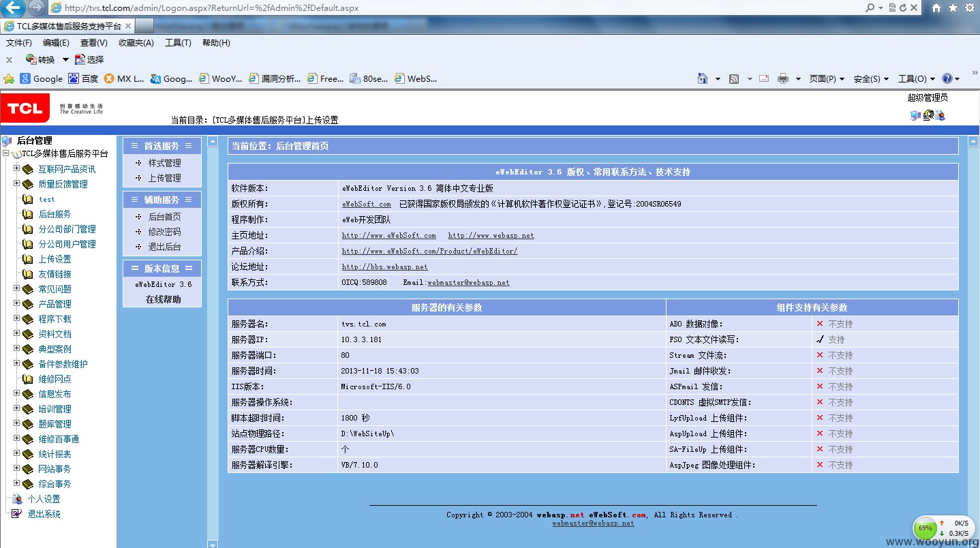Open the browser settings gear icon
This screenshot has height=548, width=980.
point(969,7)
